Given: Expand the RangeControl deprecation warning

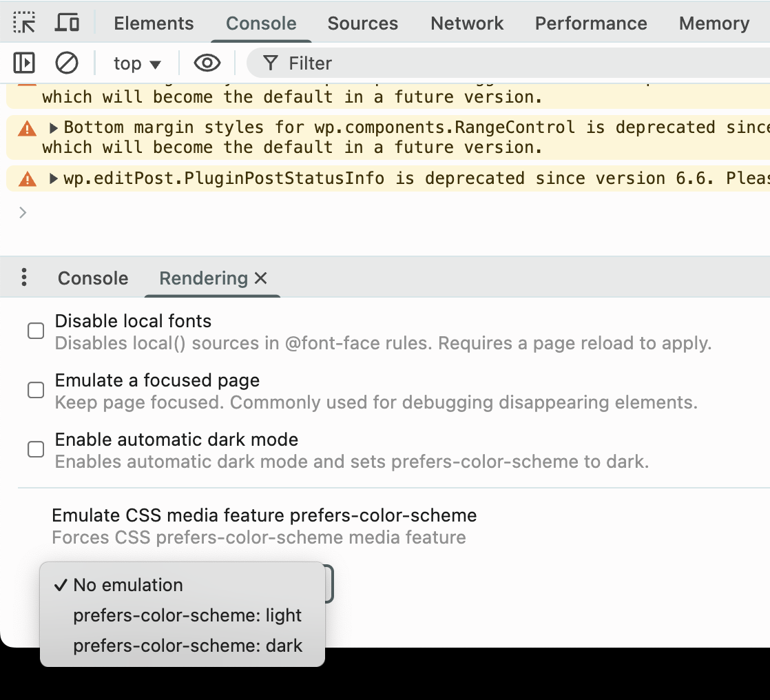Looking at the screenshot, I should point(54,127).
